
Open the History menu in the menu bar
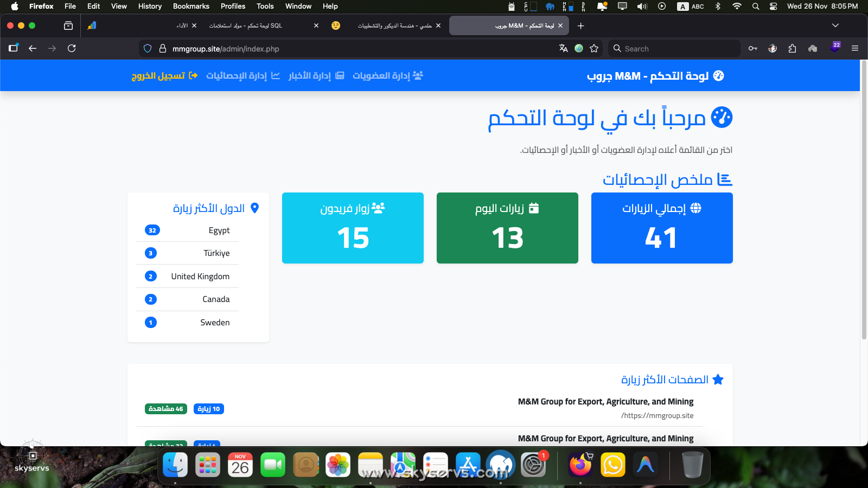click(149, 7)
